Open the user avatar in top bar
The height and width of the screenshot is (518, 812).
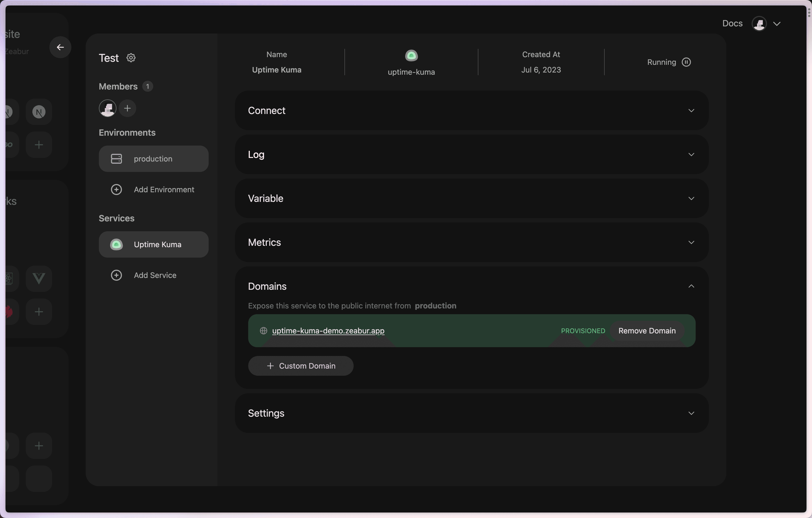[759, 24]
